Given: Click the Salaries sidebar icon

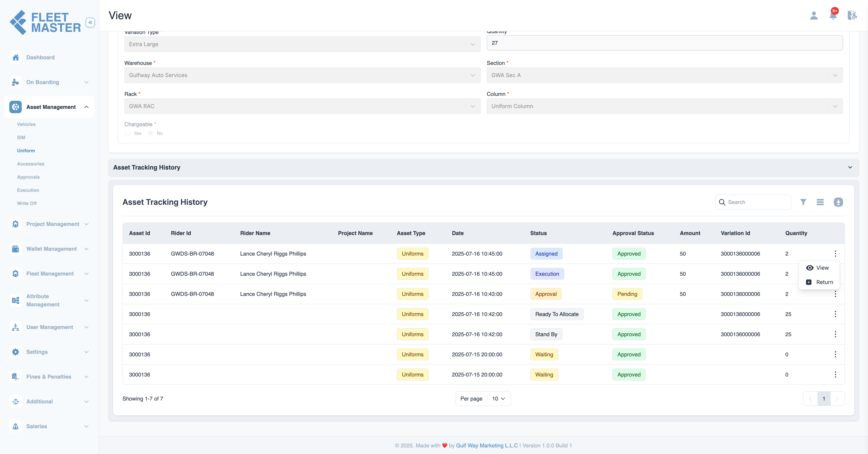Looking at the screenshot, I should (x=16, y=426).
